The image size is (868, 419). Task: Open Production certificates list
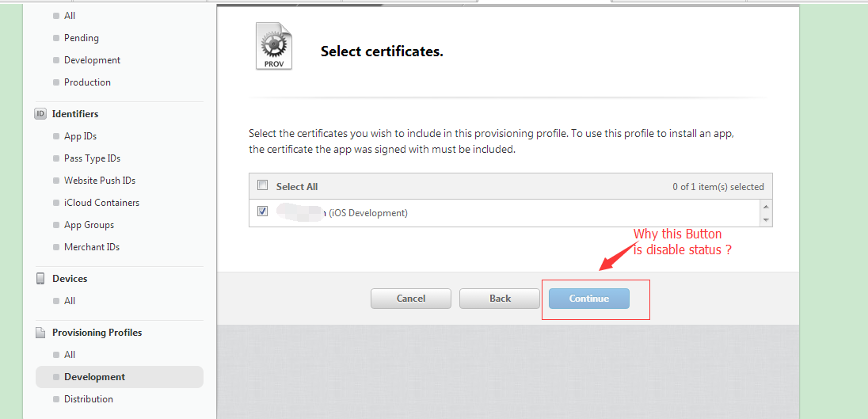tap(87, 82)
